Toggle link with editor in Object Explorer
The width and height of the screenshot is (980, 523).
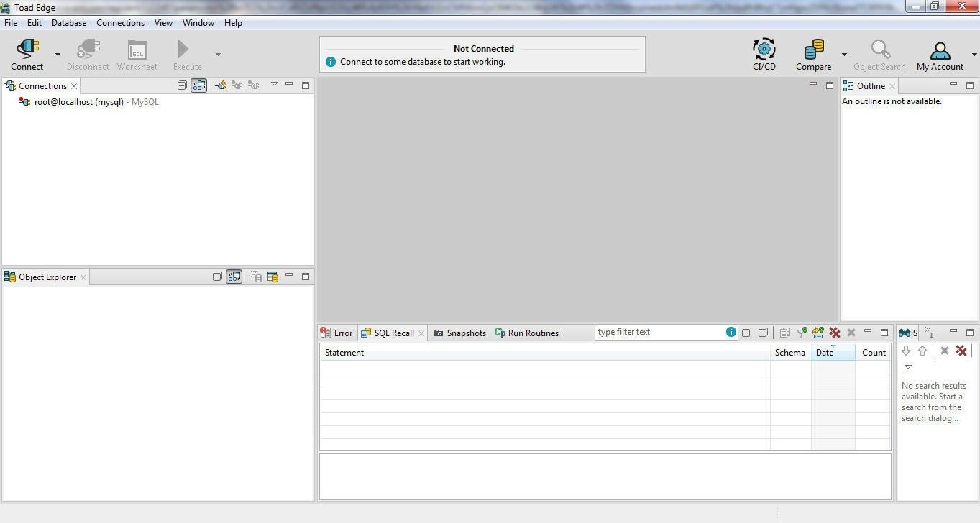pos(234,277)
